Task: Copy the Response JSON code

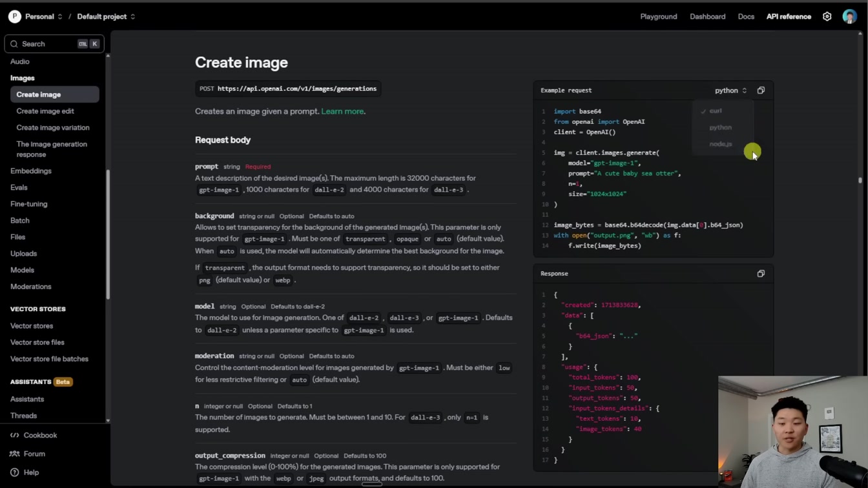Action: 761,274
